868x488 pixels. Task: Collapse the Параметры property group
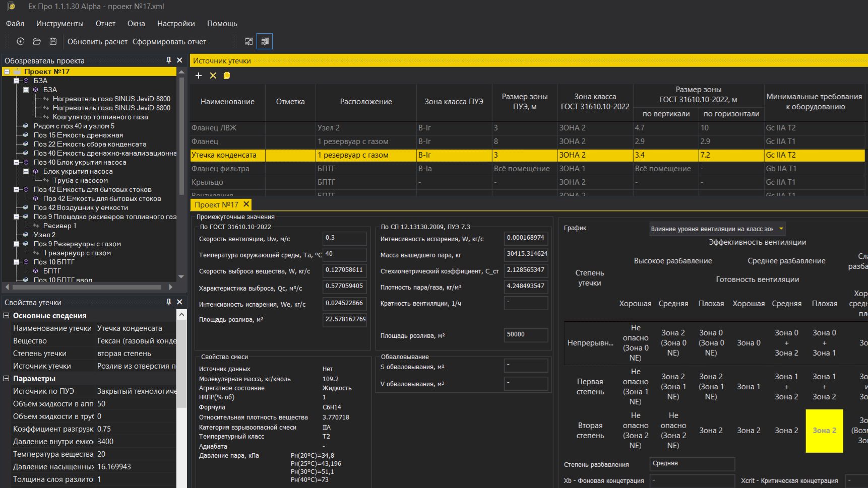7,379
